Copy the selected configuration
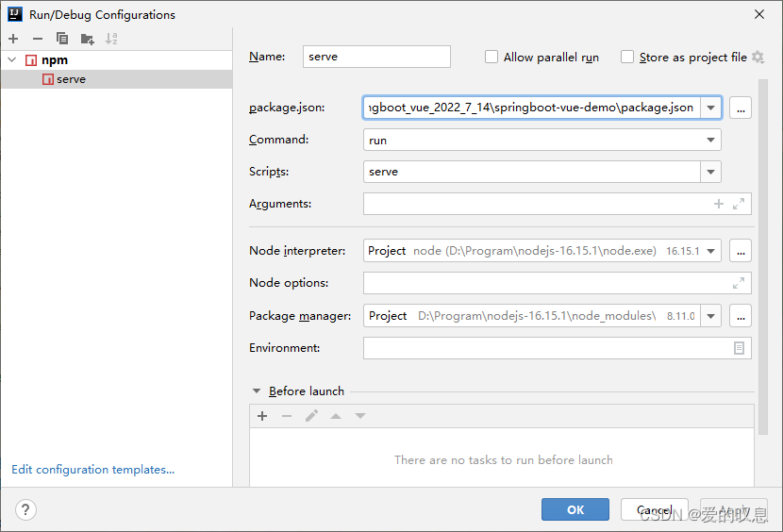 point(62,39)
